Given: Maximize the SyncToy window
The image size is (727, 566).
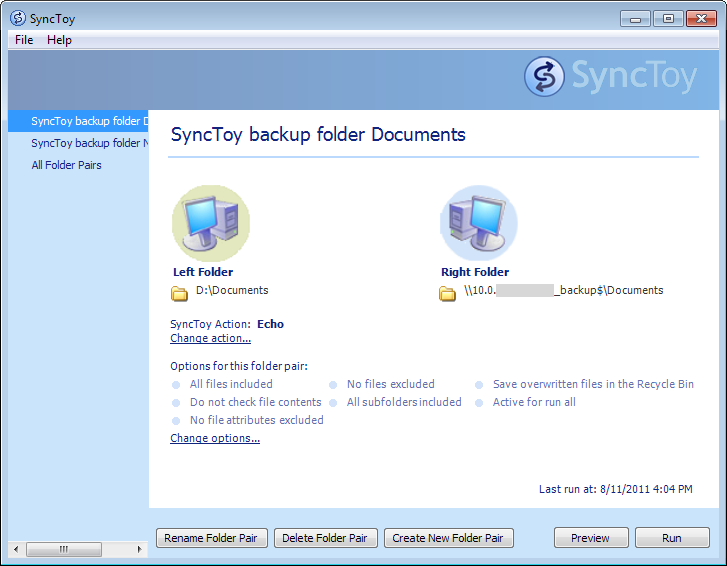Looking at the screenshot, I should (668, 19).
